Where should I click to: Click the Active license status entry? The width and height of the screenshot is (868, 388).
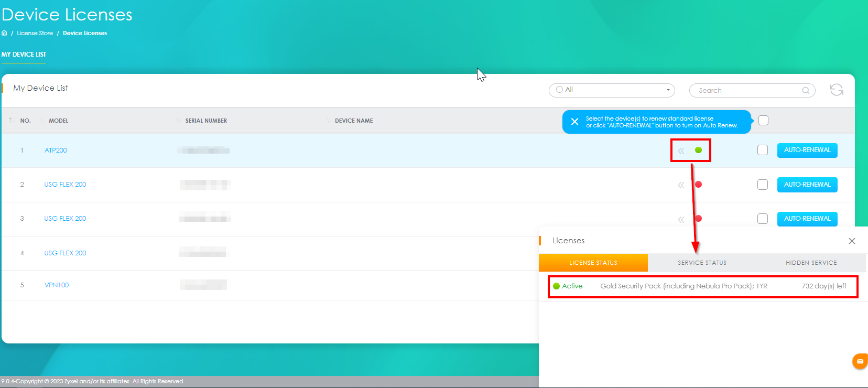point(568,286)
